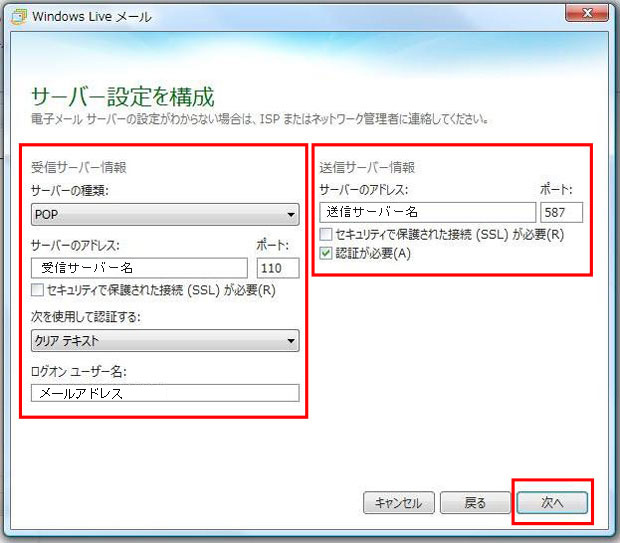This screenshot has width=620, height=543.
Task: Click the 受信サーバー情報 section label
Action: (79, 167)
